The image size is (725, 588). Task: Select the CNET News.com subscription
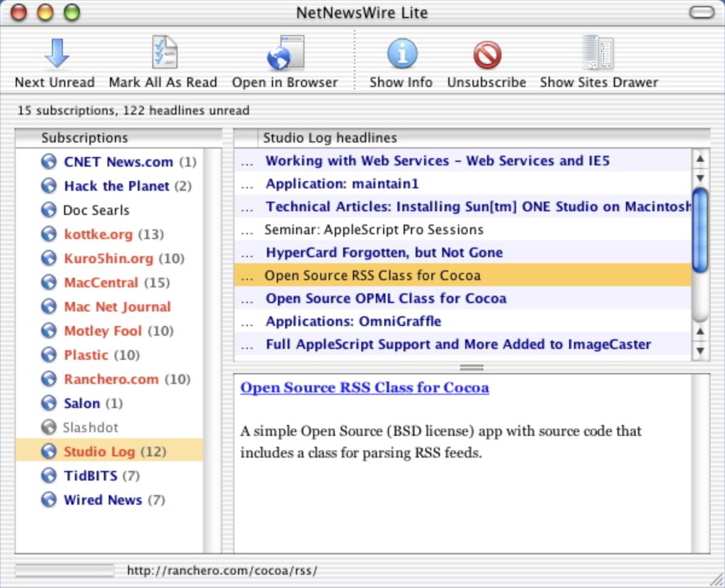pyautogui.click(x=110, y=162)
